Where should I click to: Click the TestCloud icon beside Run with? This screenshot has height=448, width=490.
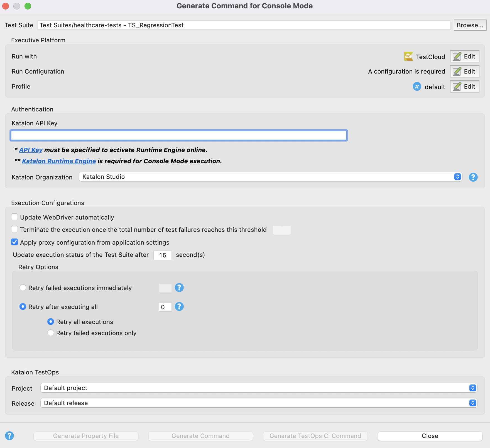pos(408,57)
